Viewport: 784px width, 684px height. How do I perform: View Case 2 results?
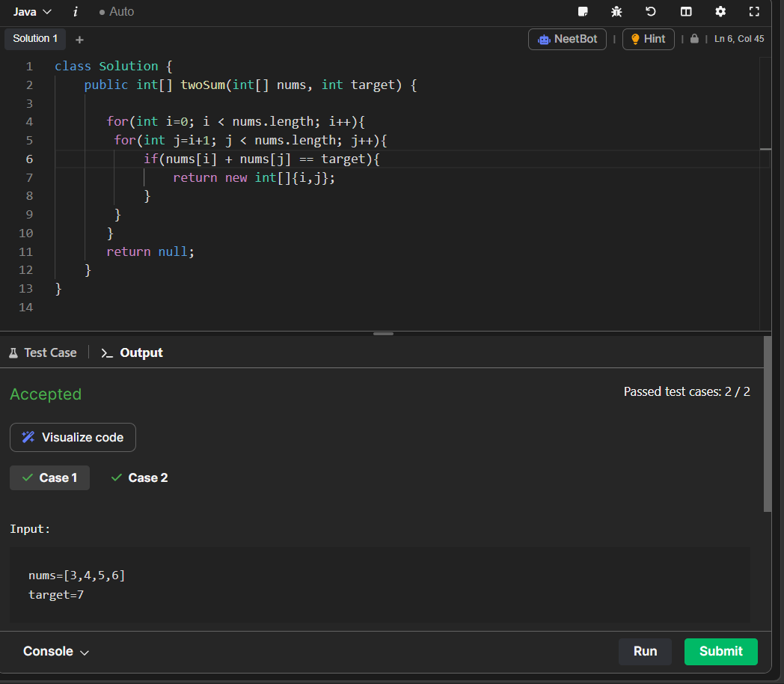coord(139,477)
